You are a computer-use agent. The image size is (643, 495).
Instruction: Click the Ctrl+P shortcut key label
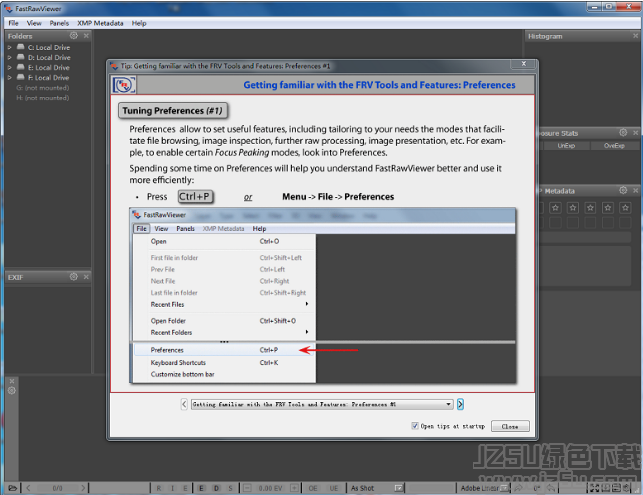coord(196,196)
